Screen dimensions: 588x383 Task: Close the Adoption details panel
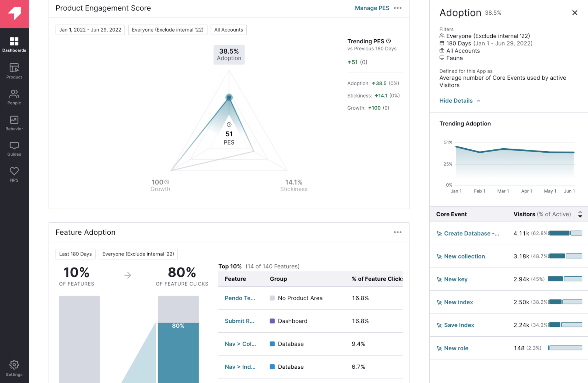tap(575, 13)
